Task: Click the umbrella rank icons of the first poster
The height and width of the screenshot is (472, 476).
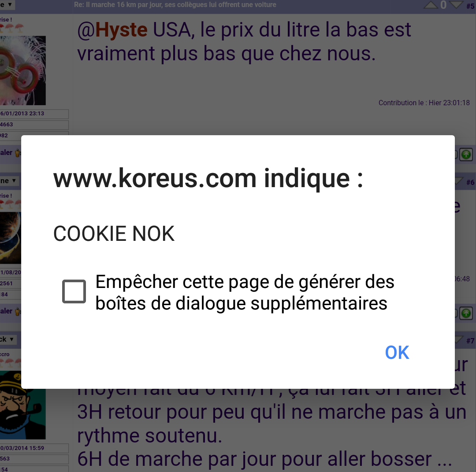Action: pyautogui.click(x=11, y=29)
